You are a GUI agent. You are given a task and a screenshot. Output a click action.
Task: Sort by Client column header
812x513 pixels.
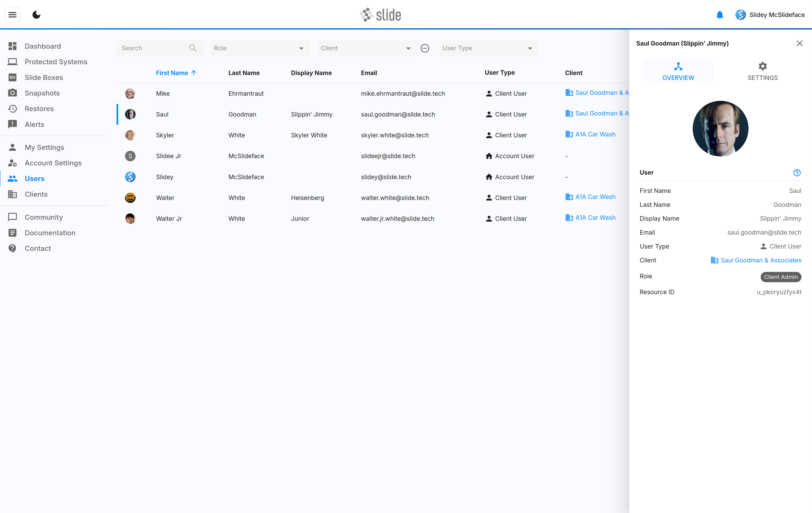(573, 73)
